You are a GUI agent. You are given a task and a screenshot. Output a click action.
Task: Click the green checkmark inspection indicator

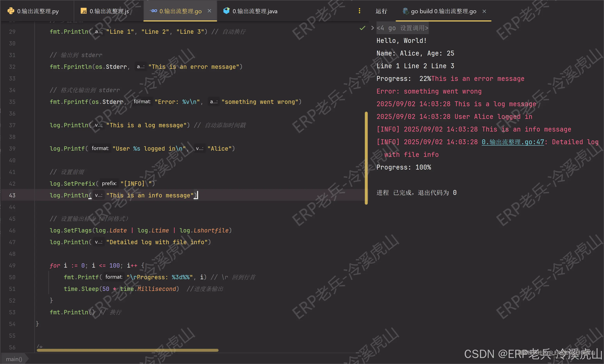[362, 28]
